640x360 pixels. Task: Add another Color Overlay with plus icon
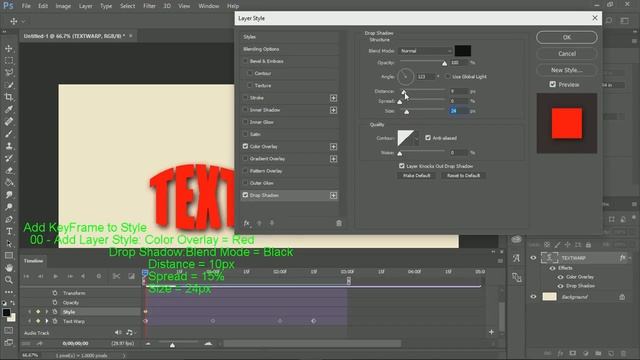click(x=333, y=147)
